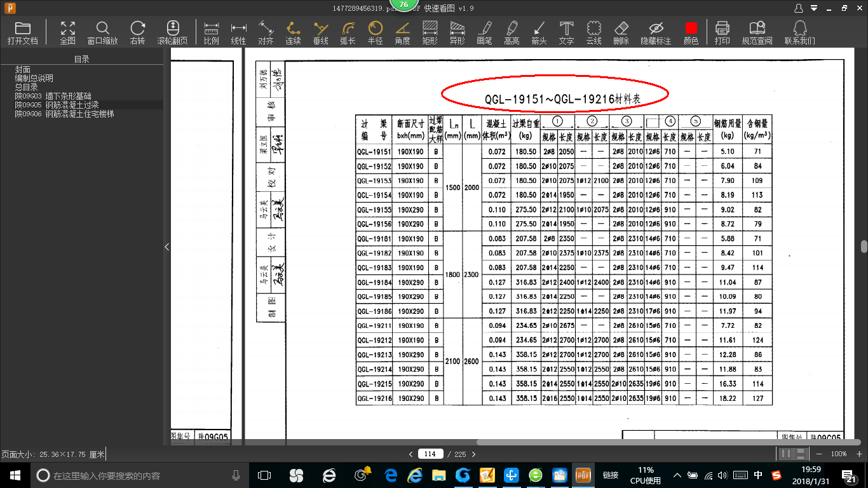Click the page number field showing 114
The image size is (868, 488).
[x=430, y=454]
